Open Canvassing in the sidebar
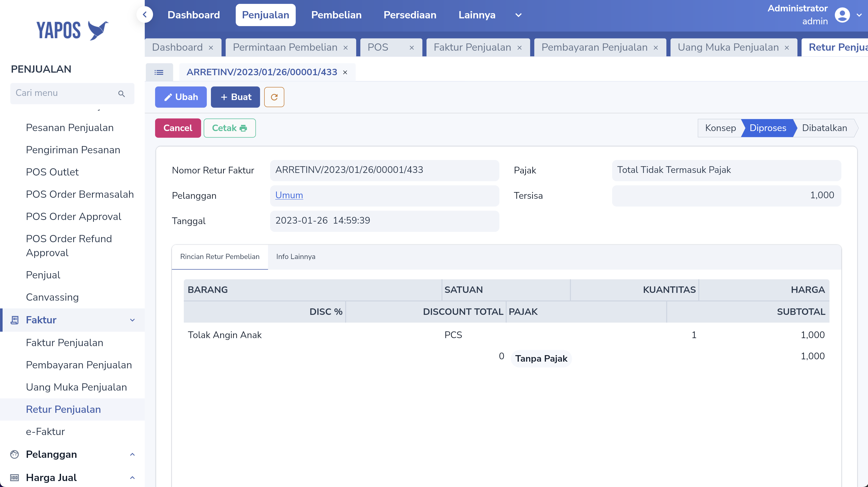 click(x=52, y=297)
